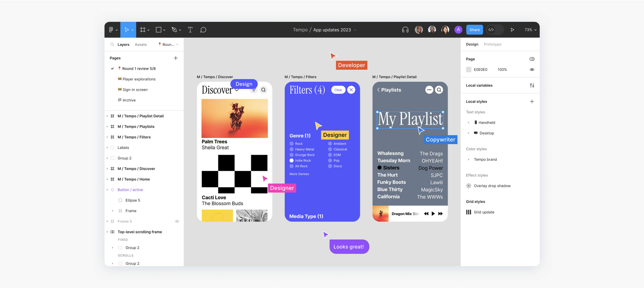Click the E0E0E0 page color swatch
This screenshot has width=644, height=288.
(x=469, y=70)
